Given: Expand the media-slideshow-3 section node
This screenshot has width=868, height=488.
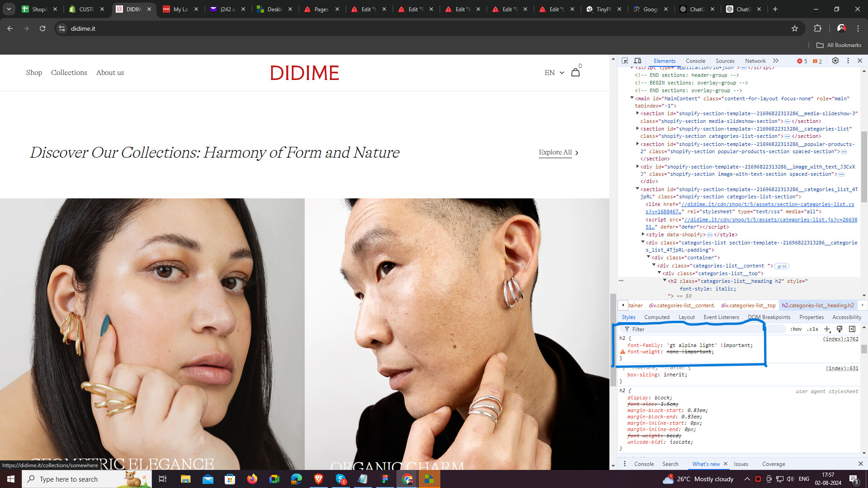Looking at the screenshot, I should 637,113.
